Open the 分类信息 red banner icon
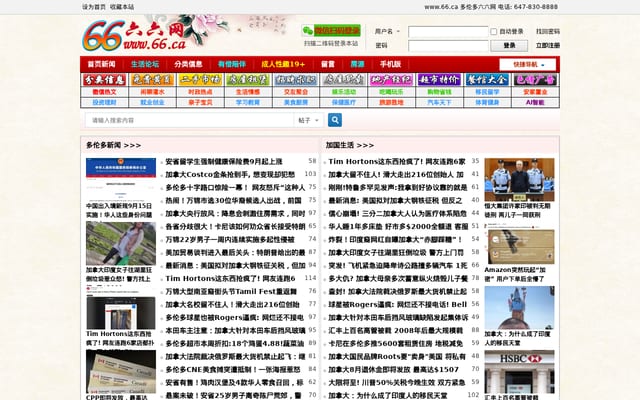The image size is (640, 400). tap(104, 80)
